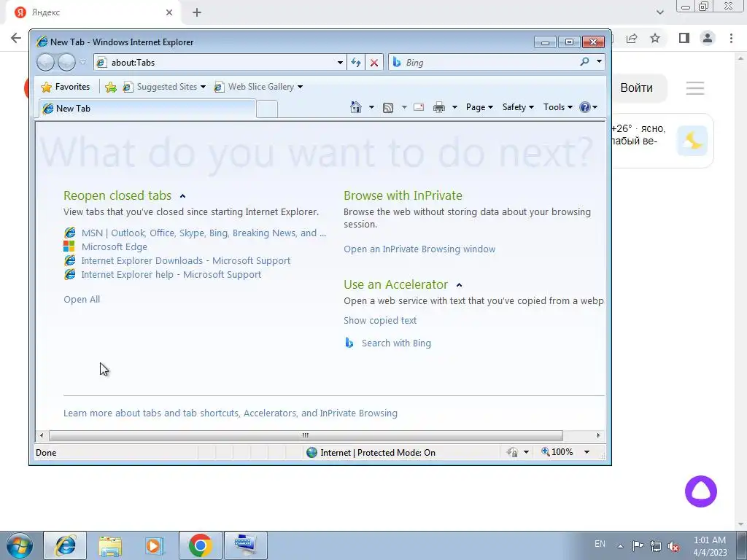
Task: Show hidden tray icons arrow
Action: (x=620, y=546)
